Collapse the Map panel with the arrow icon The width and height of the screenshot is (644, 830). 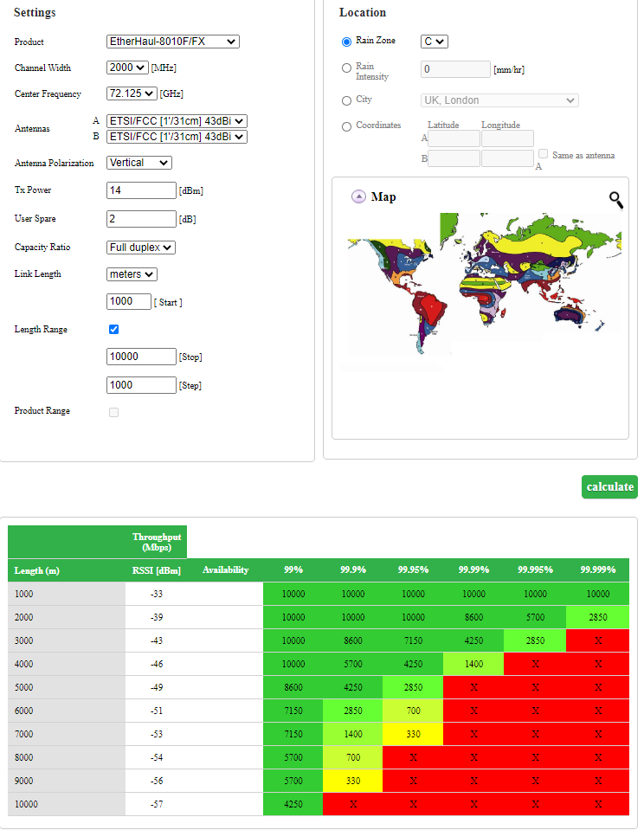(x=358, y=197)
